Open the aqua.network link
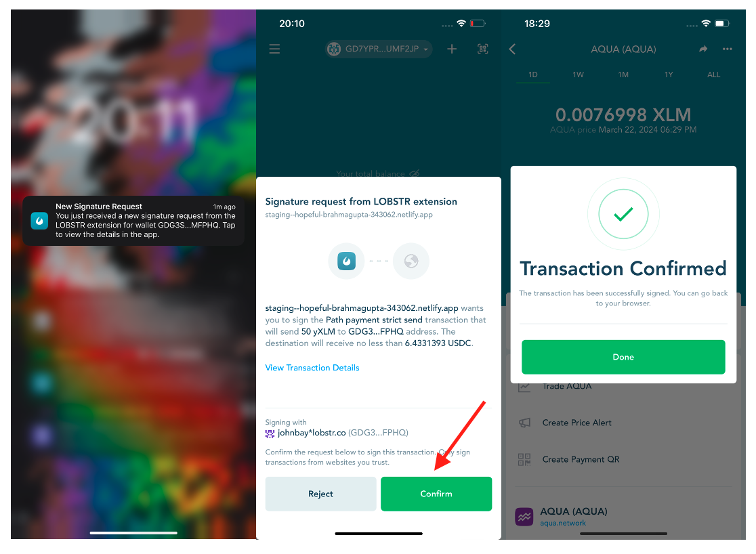The image size is (756, 554). (563, 523)
